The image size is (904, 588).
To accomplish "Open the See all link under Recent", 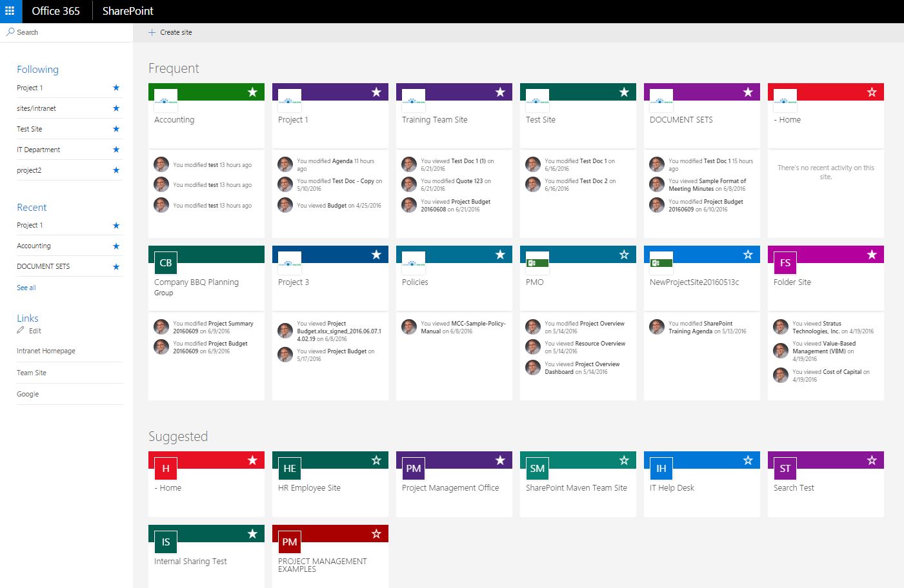I will pos(26,287).
